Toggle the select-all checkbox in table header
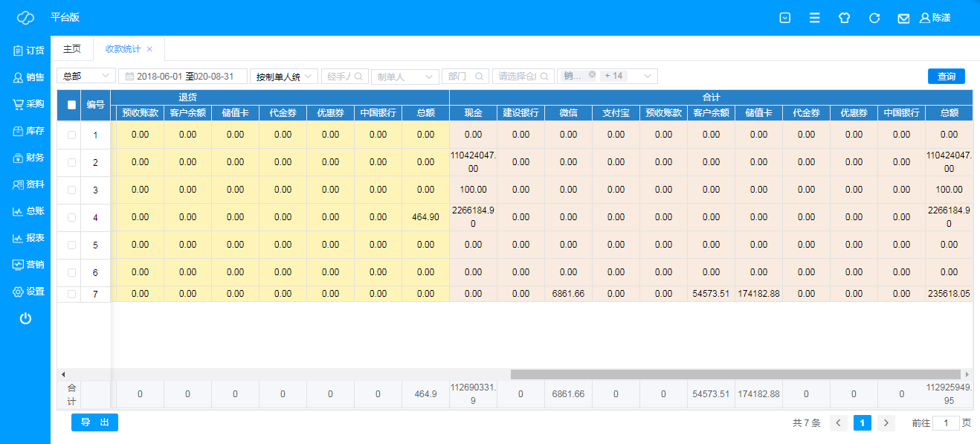 click(x=72, y=105)
